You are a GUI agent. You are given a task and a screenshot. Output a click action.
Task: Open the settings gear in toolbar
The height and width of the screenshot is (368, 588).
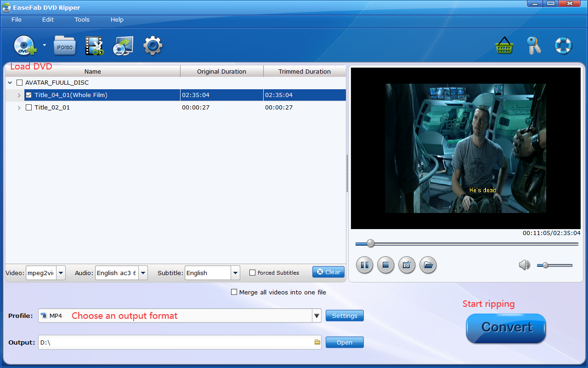click(153, 46)
